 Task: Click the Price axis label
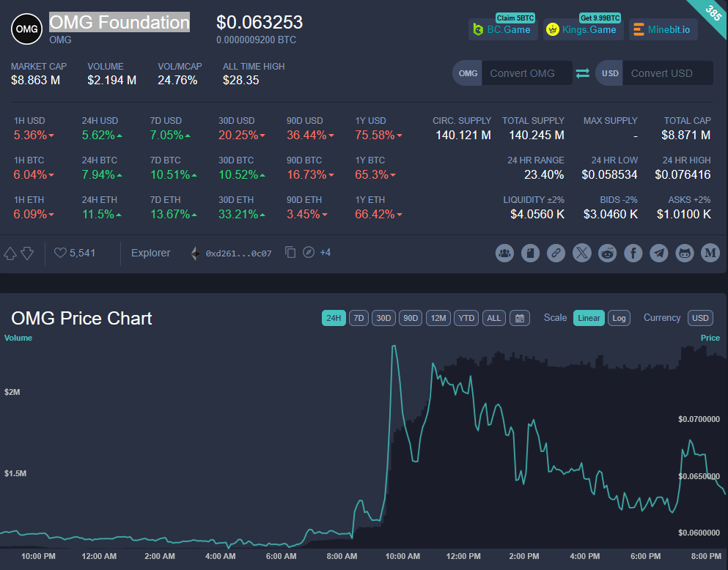point(710,338)
